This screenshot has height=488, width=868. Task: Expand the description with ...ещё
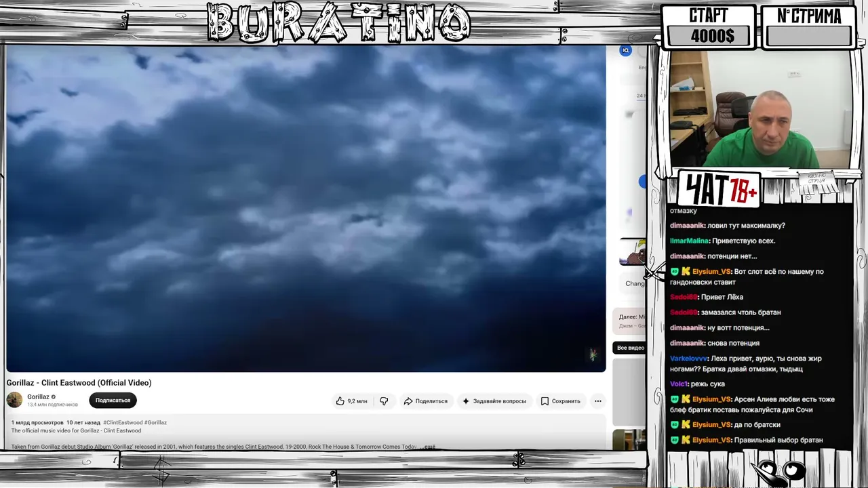pyautogui.click(x=427, y=447)
